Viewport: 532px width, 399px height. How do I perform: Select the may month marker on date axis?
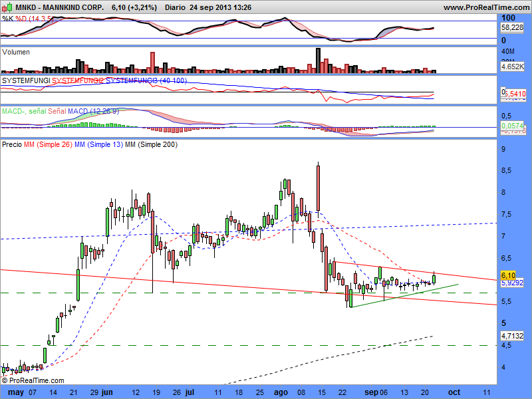tap(16, 392)
